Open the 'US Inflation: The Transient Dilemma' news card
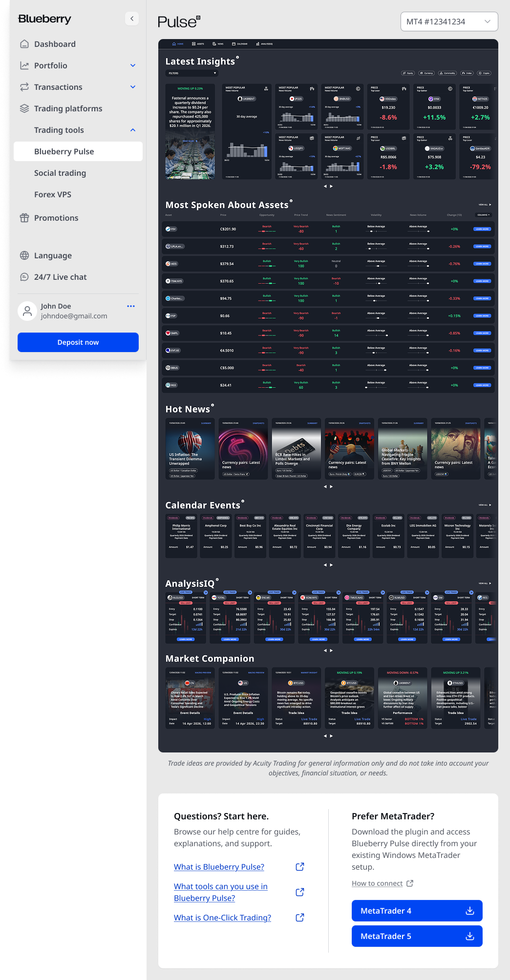Viewport: 510px width, 980px height. click(x=190, y=449)
